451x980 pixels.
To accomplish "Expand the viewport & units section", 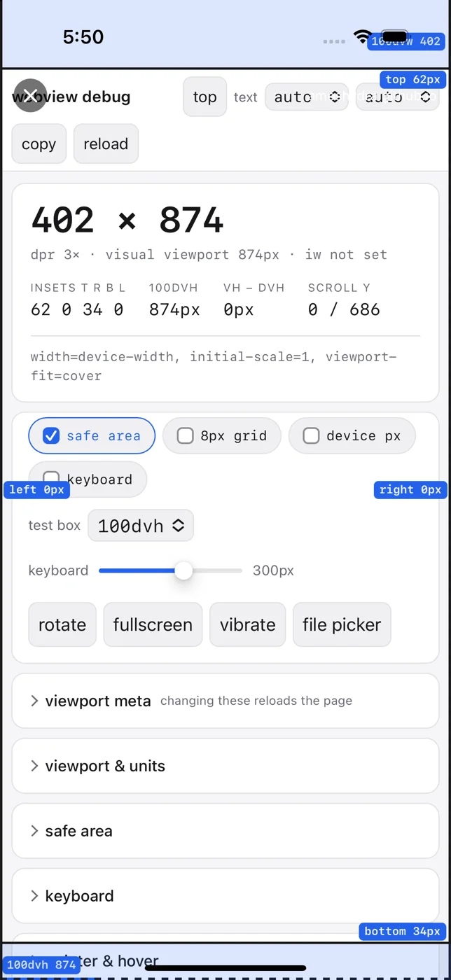I will 225,766.
